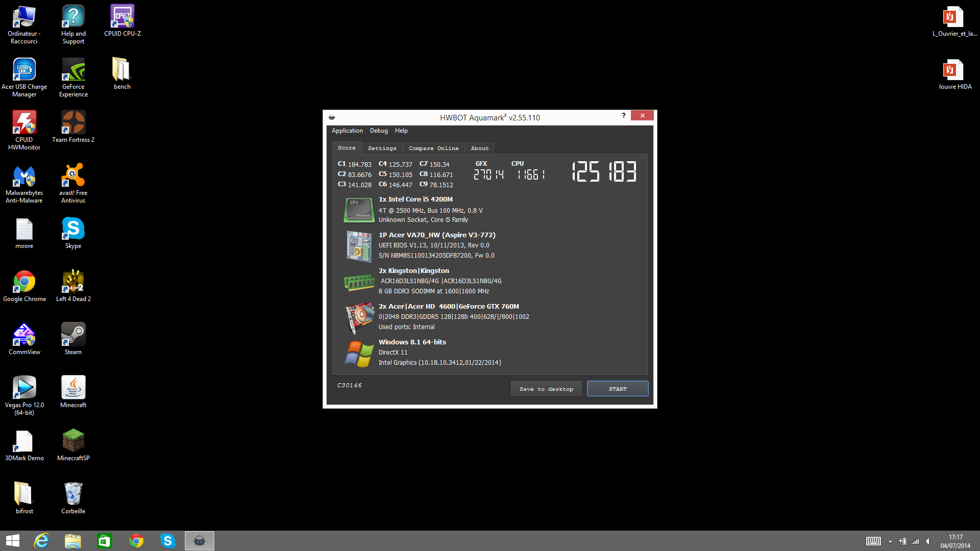Click the C30146 code text
This screenshot has width=980, height=551.
pos(349,385)
